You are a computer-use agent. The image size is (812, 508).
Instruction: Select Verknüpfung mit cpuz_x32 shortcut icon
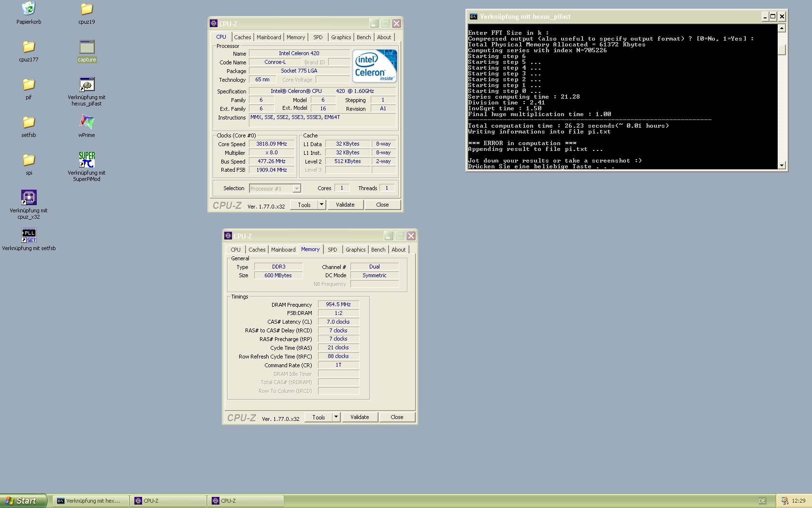29,197
